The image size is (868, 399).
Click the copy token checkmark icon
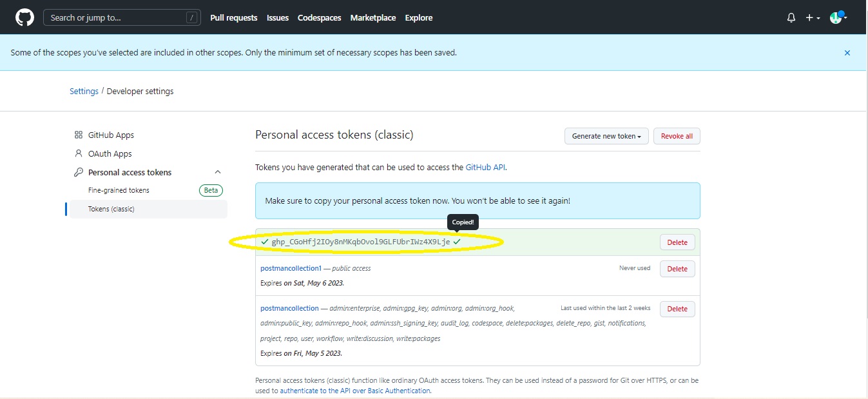(457, 242)
